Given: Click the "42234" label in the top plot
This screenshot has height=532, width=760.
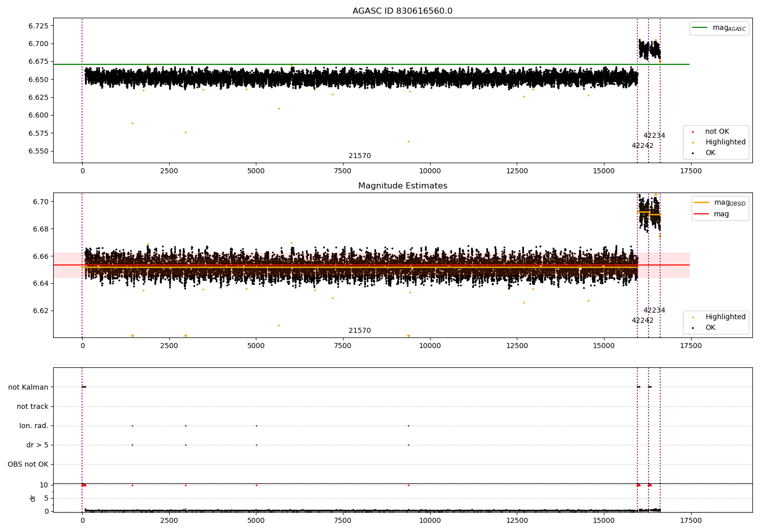Looking at the screenshot, I should click(x=654, y=136).
